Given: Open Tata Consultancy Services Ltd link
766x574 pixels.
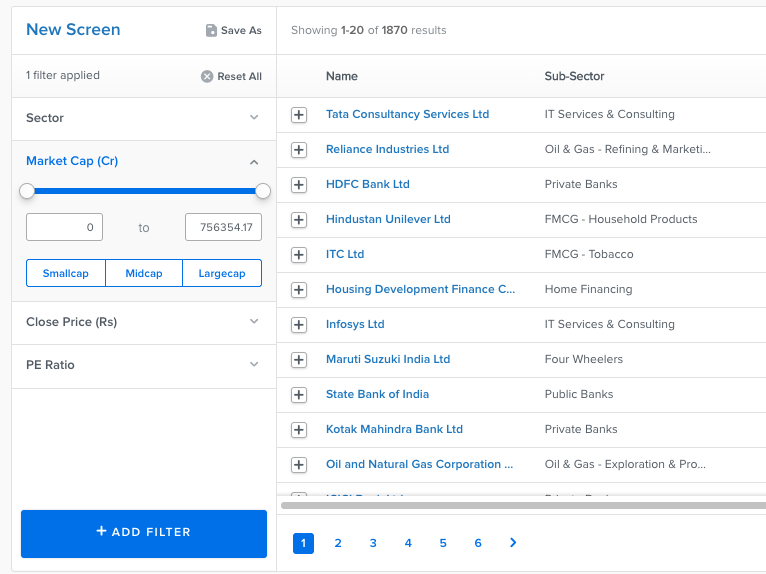Looking at the screenshot, I should (x=407, y=114).
